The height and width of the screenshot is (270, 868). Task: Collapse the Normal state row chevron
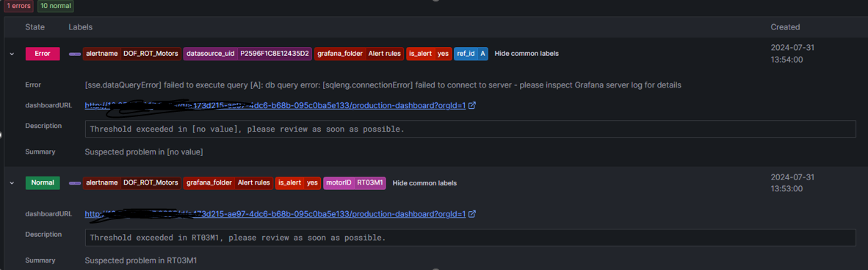click(12, 182)
